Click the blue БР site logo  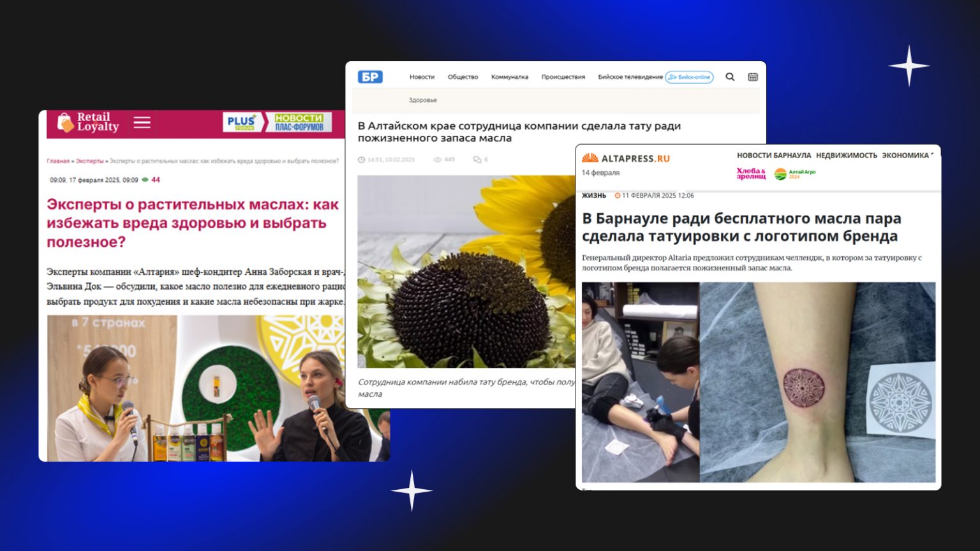pos(370,77)
